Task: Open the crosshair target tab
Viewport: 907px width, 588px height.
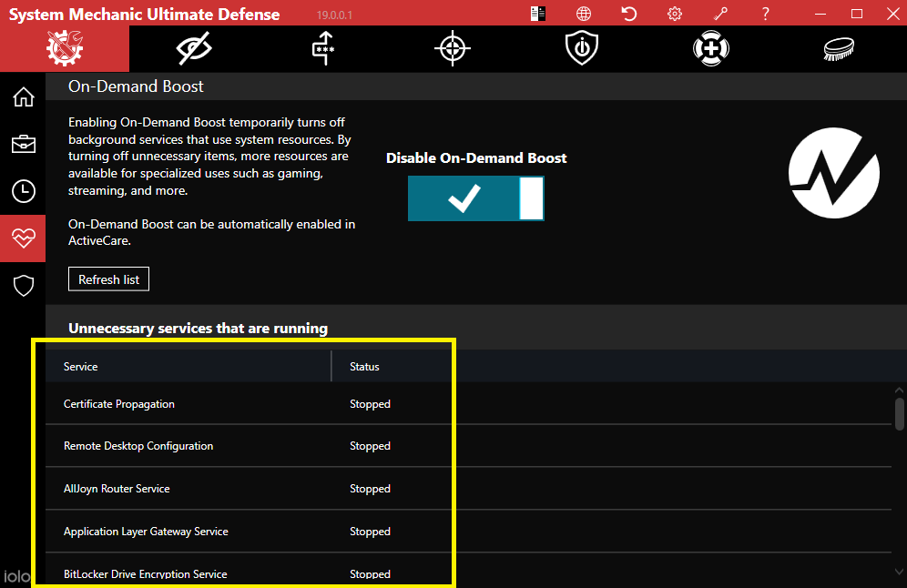Action: [453, 48]
